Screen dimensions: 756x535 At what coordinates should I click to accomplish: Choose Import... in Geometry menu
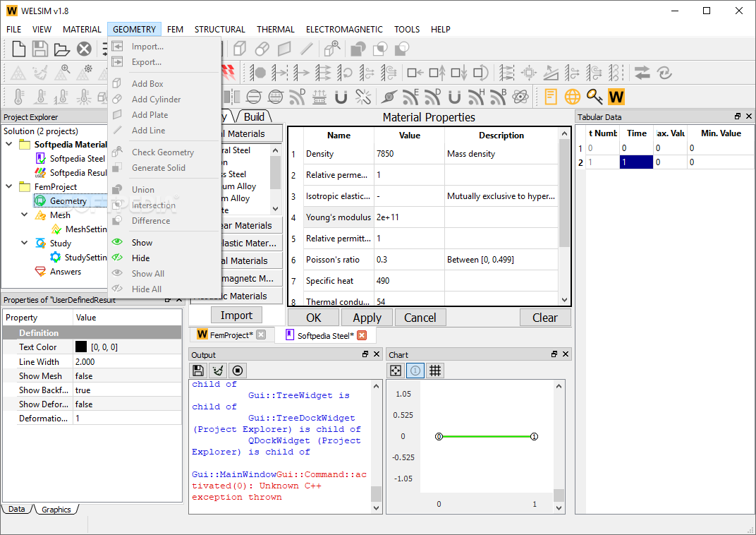147,47
